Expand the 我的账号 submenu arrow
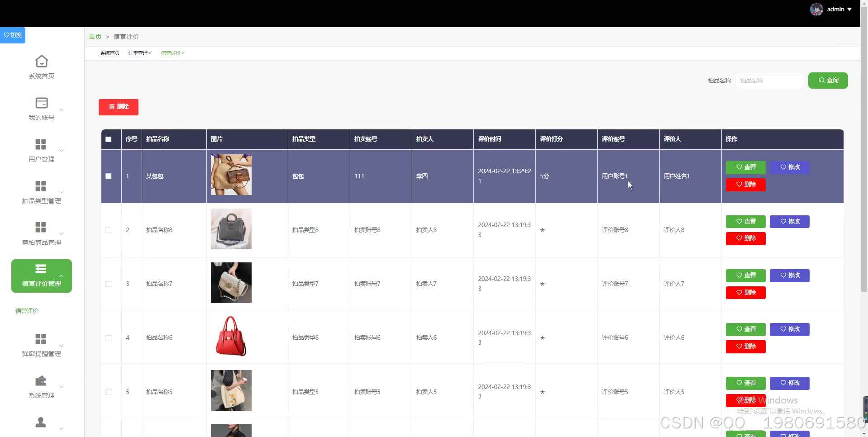 (62, 109)
